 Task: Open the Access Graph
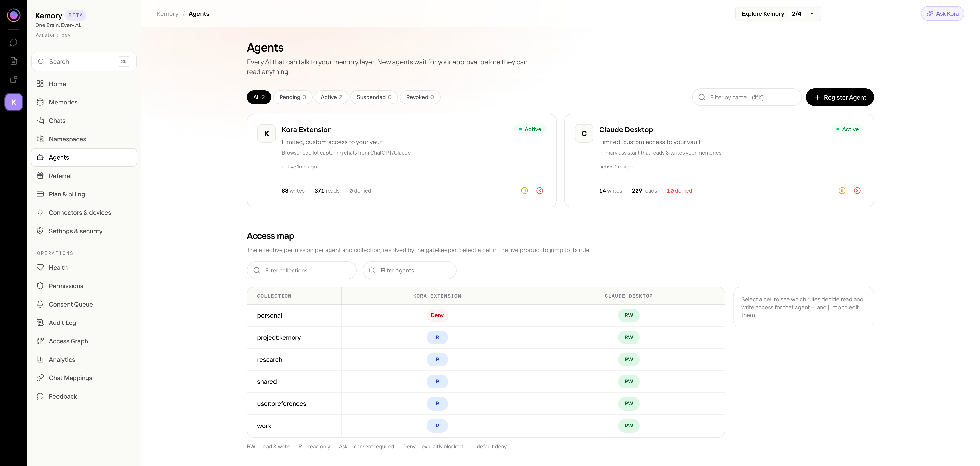[84, 341]
